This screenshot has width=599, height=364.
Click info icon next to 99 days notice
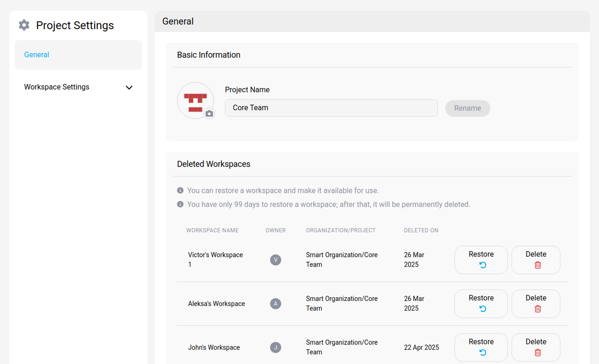(180, 204)
